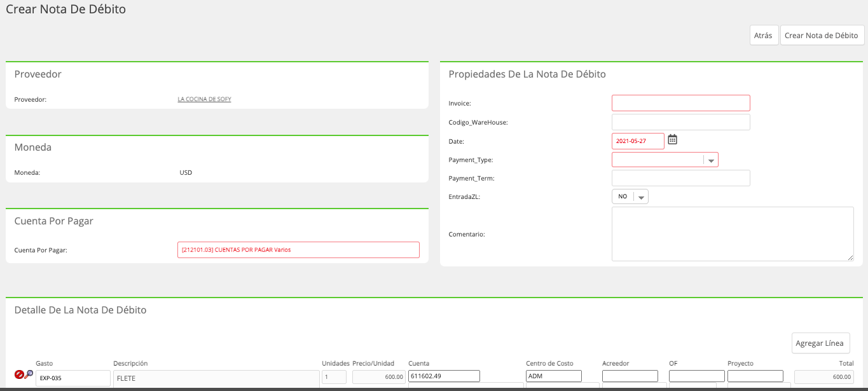
Task: Click the Crear Nota De Débito page title
Action: pos(66,10)
